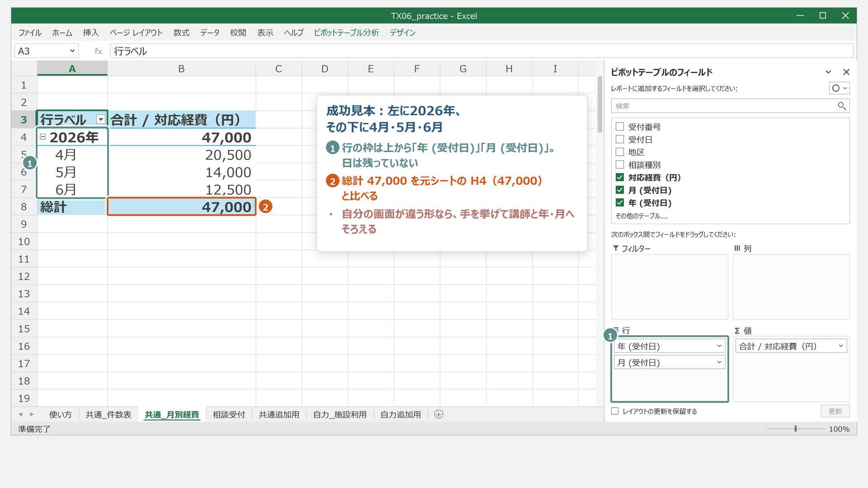Click the 100% zoom level indicator
The width and height of the screenshot is (868, 488).
pyautogui.click(x=839, y=429)
